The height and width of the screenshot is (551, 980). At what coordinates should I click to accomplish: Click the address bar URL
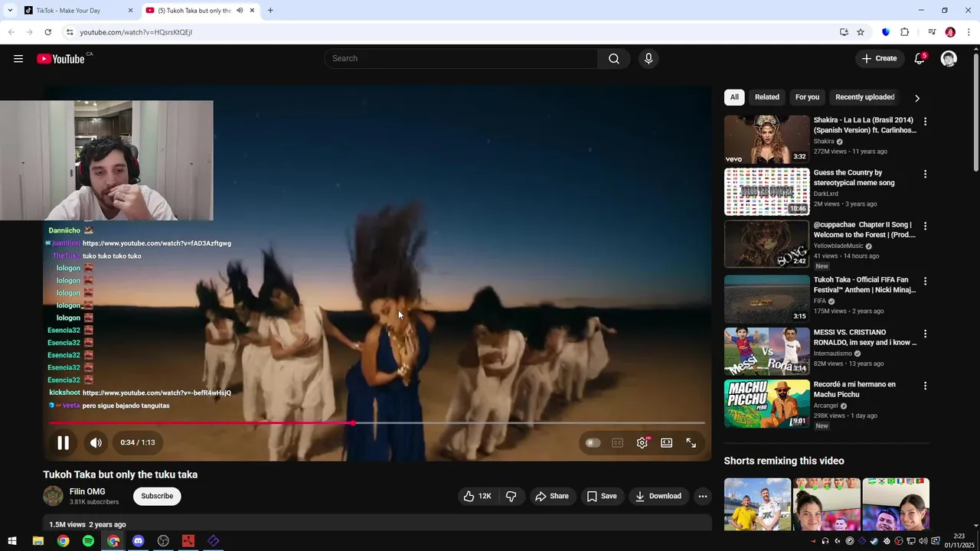136,32
